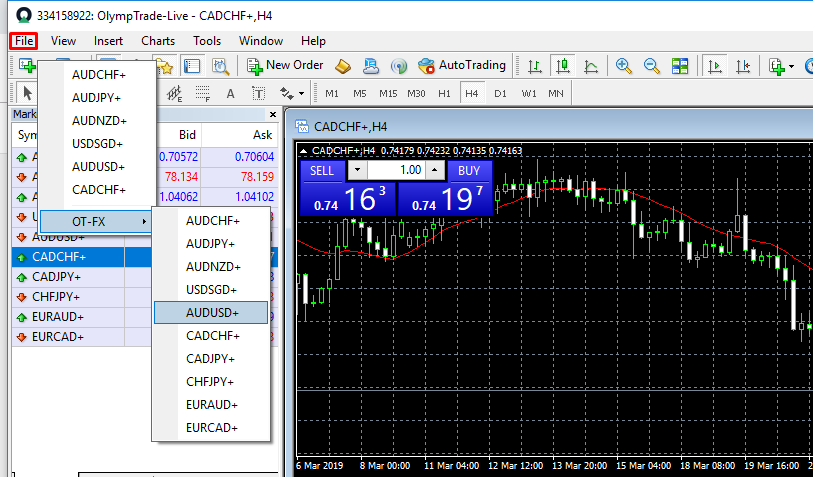Image resolution: width=813 pixels, height=477 pixels.
Task: Collapse one-click trading panel triangle
Action: coord(304,151)
